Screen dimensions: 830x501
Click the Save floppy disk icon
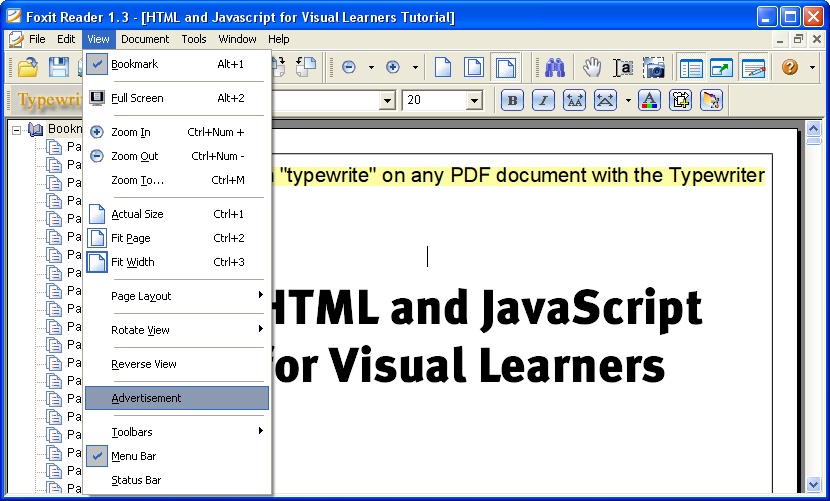[59, 68]
